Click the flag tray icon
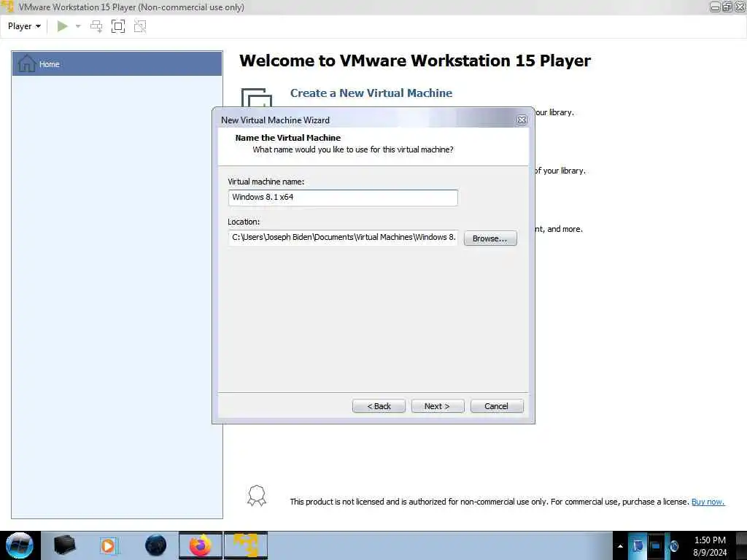Viewport: 747px width, 560px height. click(638, 545)
